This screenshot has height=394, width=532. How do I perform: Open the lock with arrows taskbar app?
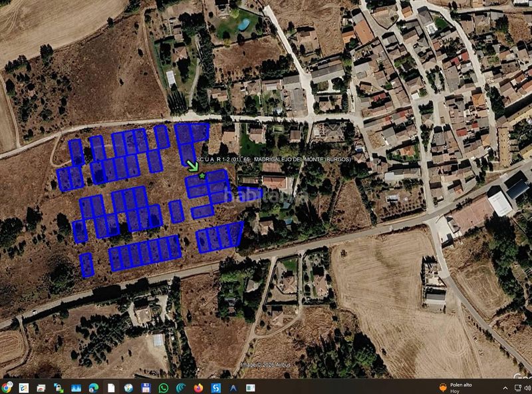(x=59, y=388)
